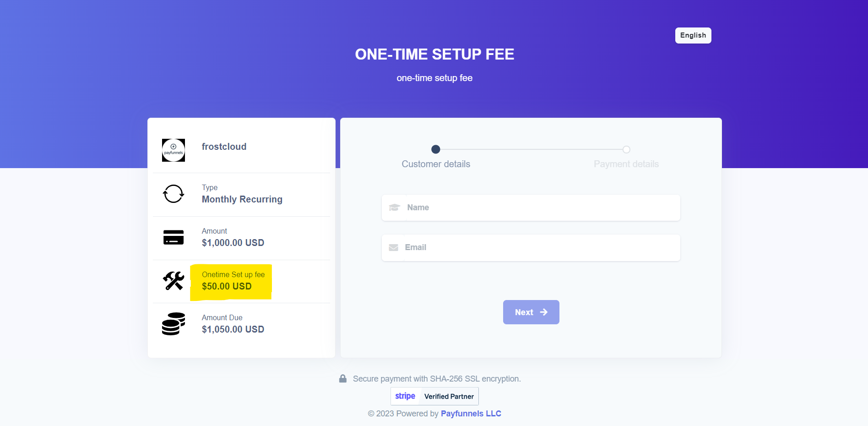Open the Payfunnels LLC link
This screenshot has width=868, height=426.
(471, 413)
